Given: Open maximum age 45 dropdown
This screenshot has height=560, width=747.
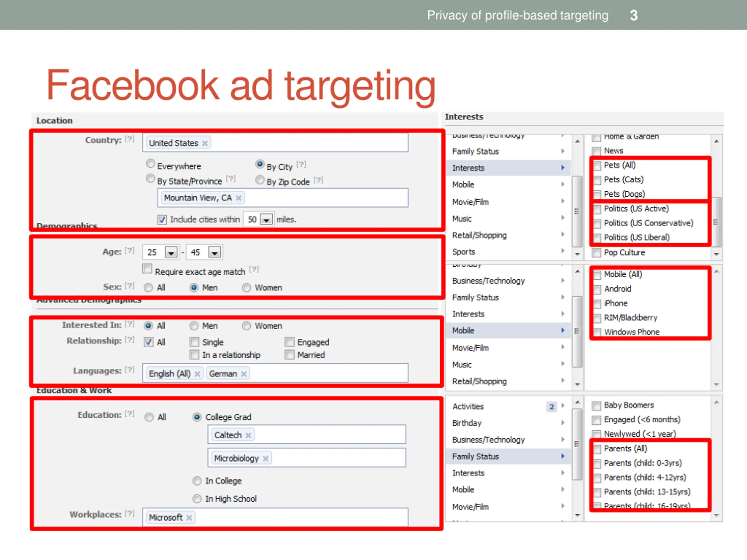Looking at the screenshot, I should 214,253.
